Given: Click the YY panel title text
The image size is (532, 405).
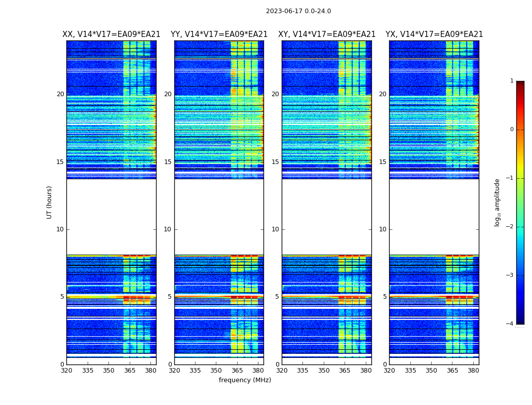Looking at the screenshot, I should (219, 34).
